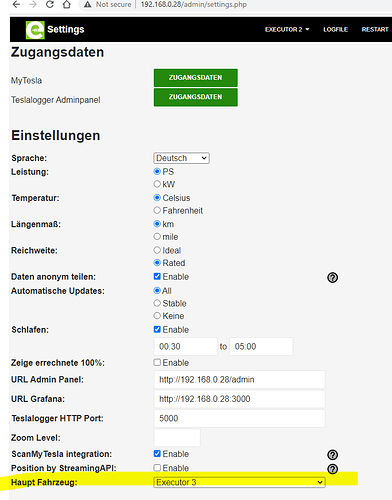Open Haupt Fahrzeug dropdown Executor 3
This screenshot has height=500, width=392.
coord(239,482)
